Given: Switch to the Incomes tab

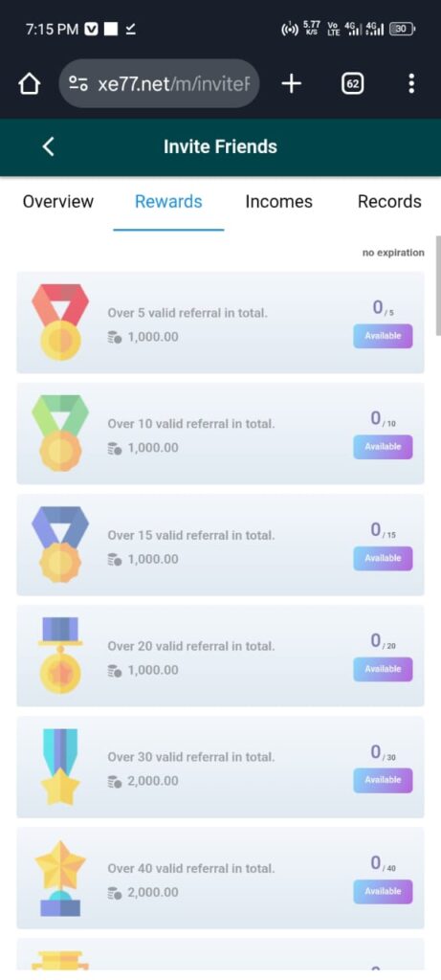Looking at the screenshot, I should point(278,201).
